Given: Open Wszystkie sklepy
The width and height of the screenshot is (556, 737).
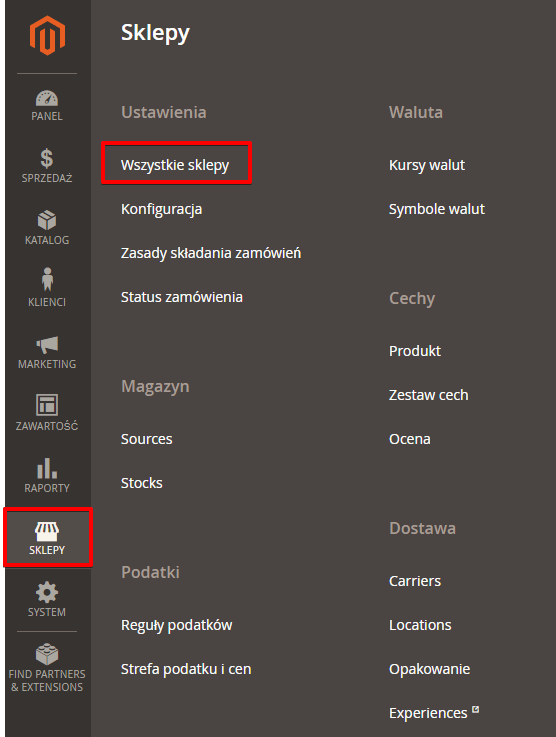Looking at the screenshot, I should pyautogui.click(x=175, y=165).
